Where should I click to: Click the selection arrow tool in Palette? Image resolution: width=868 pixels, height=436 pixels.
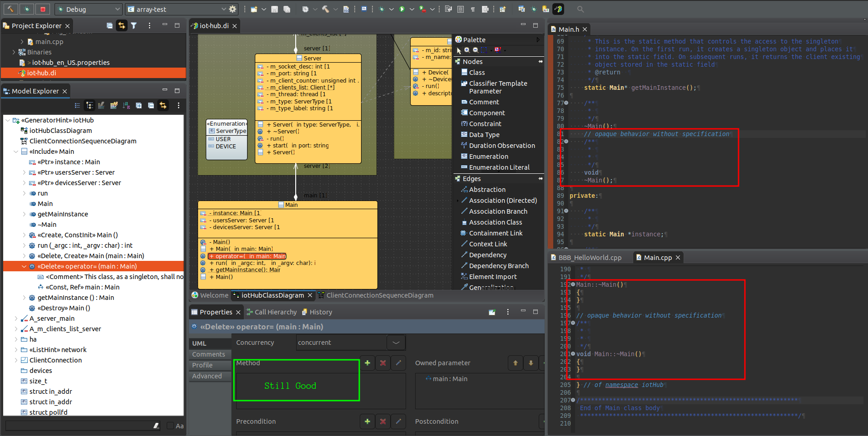459,50
